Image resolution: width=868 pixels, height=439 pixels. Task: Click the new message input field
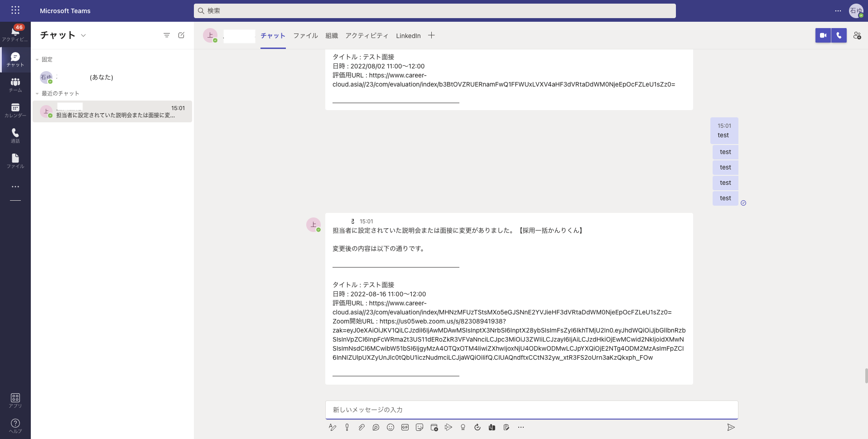pyautogui.click(x=531, y=410)
